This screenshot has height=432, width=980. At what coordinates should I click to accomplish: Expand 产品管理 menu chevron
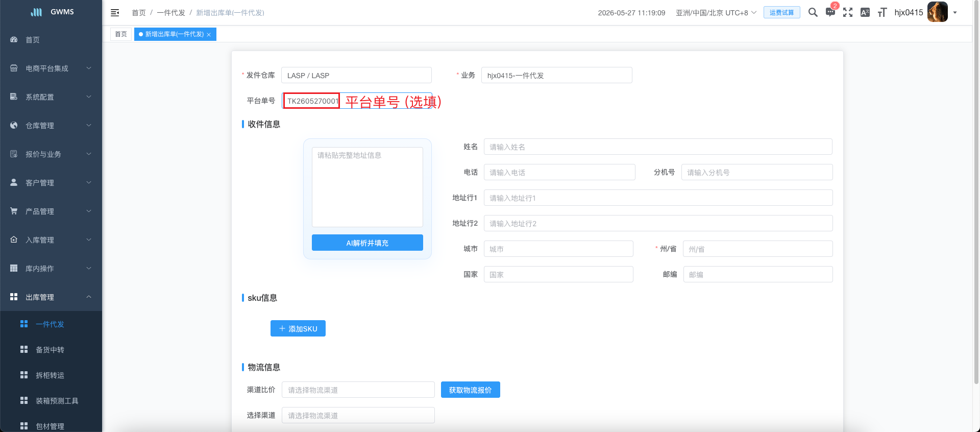click(x=89, y=211)
